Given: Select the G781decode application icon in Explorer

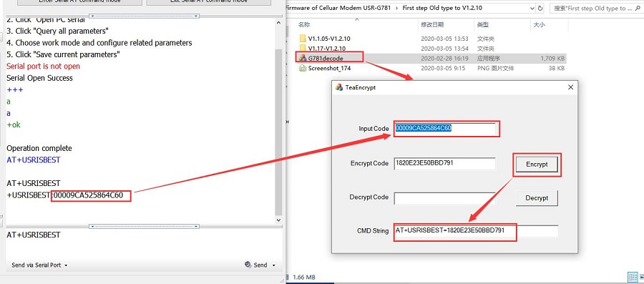Looking at the screenshot, I should tap(303, 58).
